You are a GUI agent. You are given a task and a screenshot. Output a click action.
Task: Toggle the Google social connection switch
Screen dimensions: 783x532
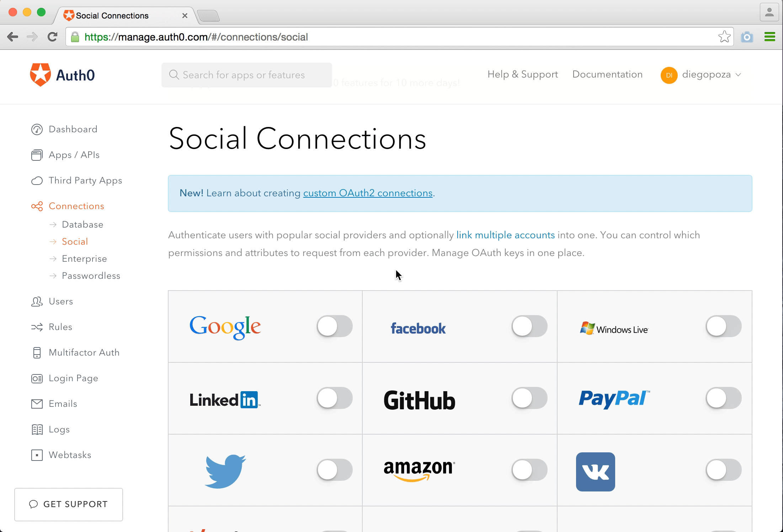(x=335, y=326)
